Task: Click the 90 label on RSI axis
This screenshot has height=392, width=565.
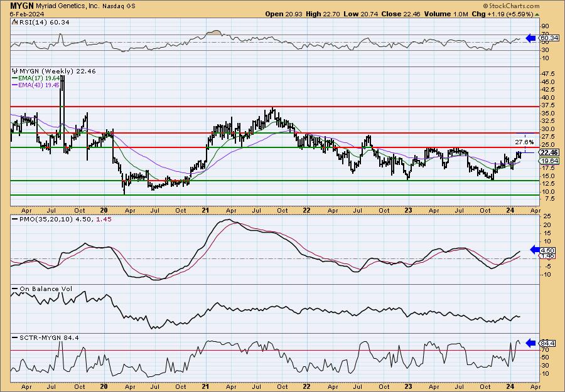Action: pos(545,26)
